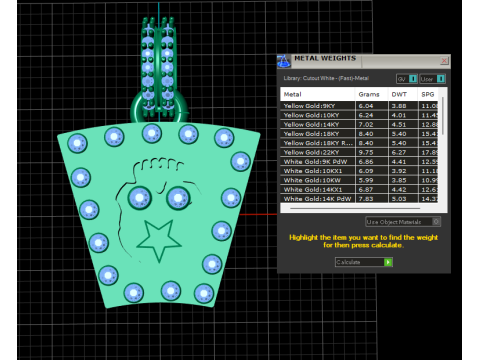Select the White Gold:9K PdW row
The width and height of the screenshot is (480, 360).
coord(359,162)
